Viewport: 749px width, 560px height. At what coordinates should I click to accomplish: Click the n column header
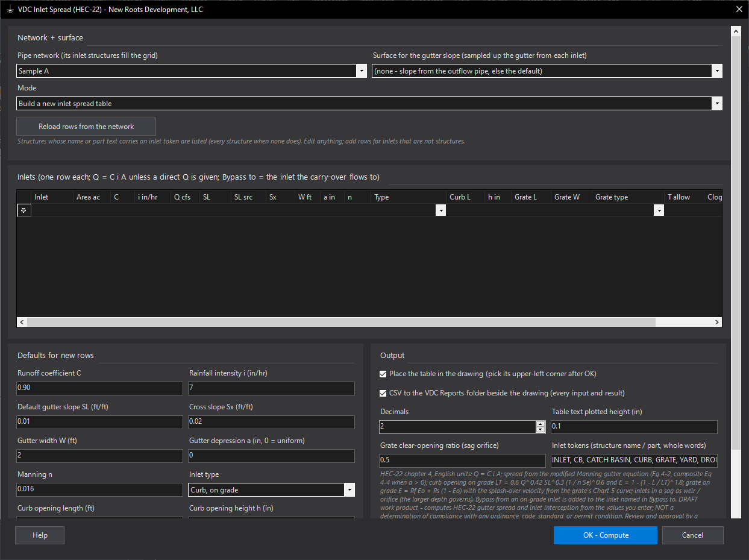click(357, 197)
